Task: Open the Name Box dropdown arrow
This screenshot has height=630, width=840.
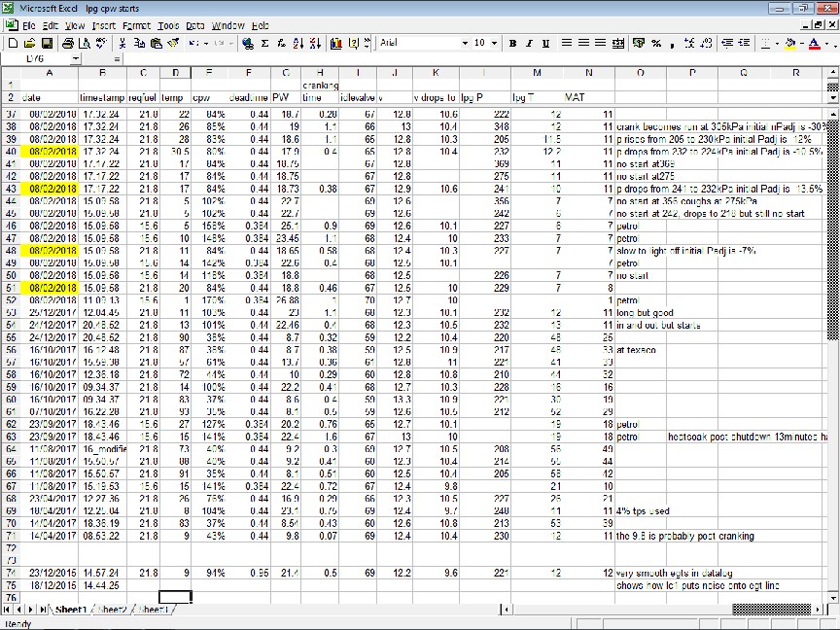Action: (x=76, y=59)
